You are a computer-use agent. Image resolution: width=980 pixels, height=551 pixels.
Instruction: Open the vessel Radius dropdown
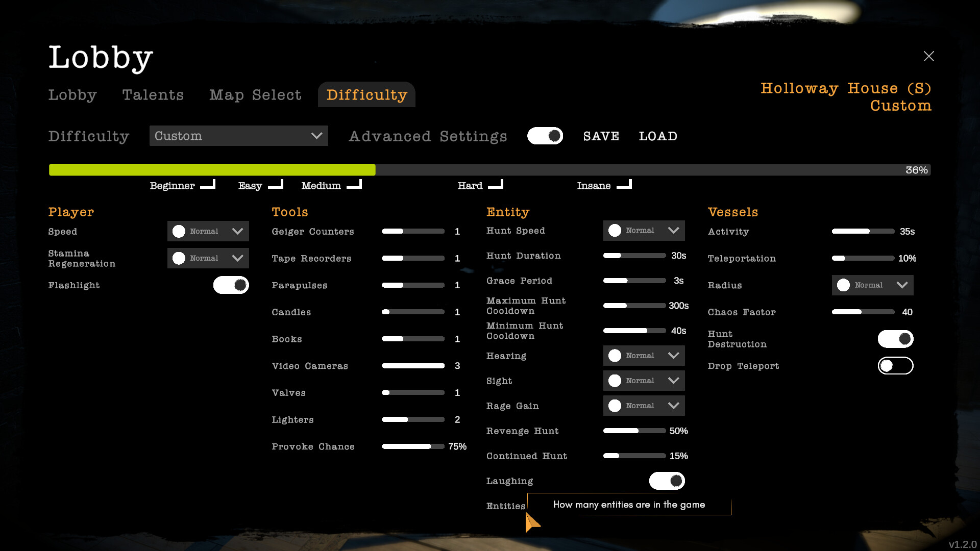[x=872, y=285]
